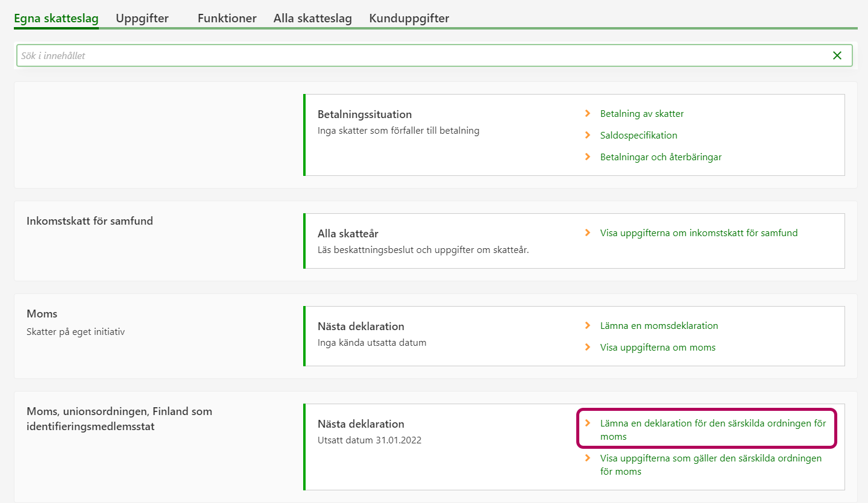
Task: Click the arrow beside Visa uppgifterna som gäller särskilda ordningen
Action: point(588,458)
